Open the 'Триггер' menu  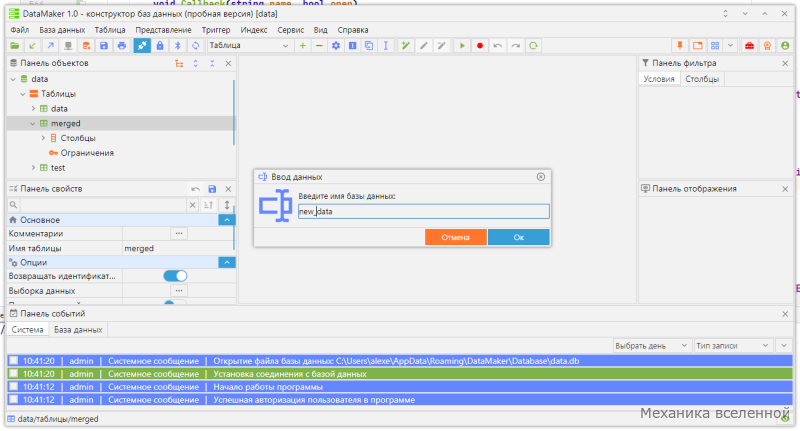click(216, 30)
